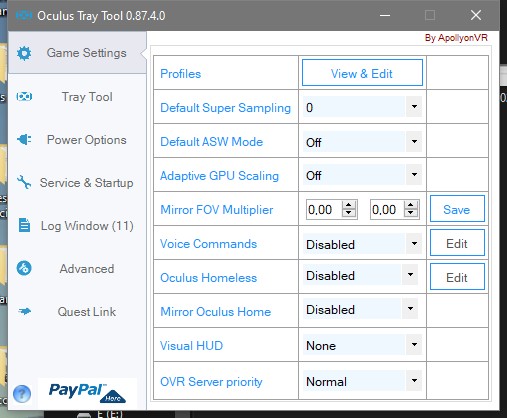Edit the Oculus Homeless settings
This screenshot has width=507, height=418.
[457, 277]
